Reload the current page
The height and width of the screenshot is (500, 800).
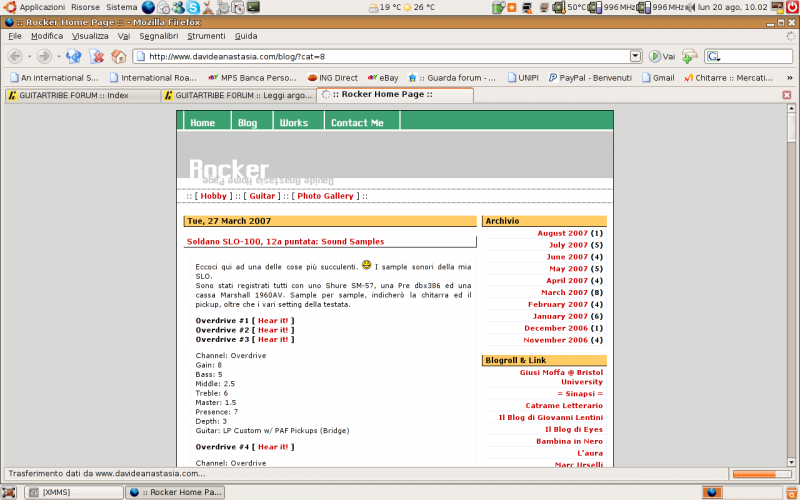[73, 56]
